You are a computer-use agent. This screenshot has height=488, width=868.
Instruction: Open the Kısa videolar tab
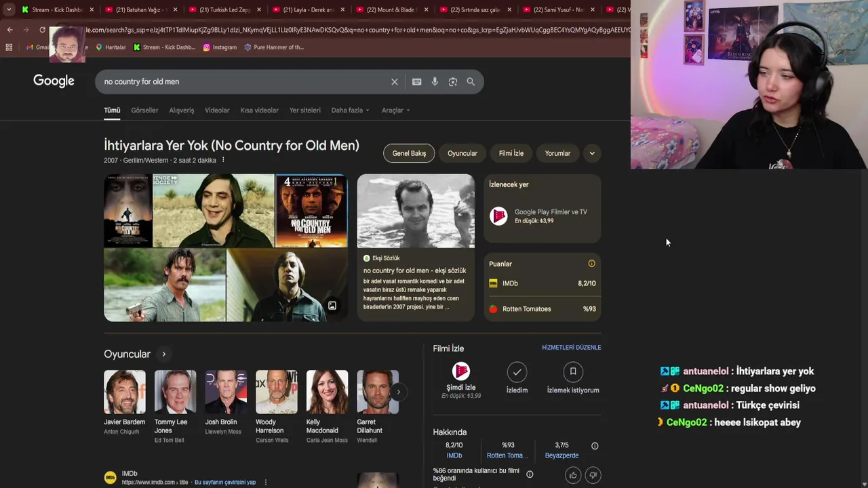point(259,110)
